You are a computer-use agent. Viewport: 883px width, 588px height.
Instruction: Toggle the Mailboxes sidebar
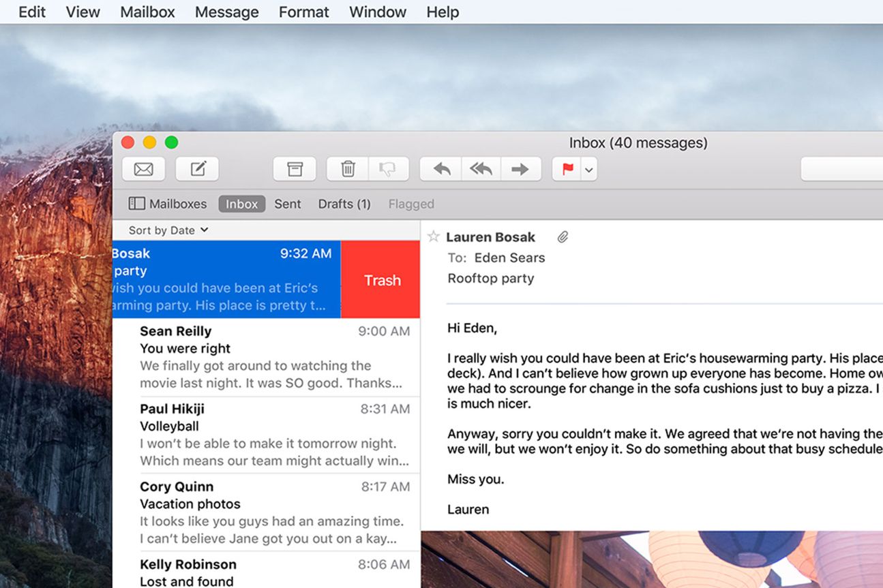click(168, 204)
